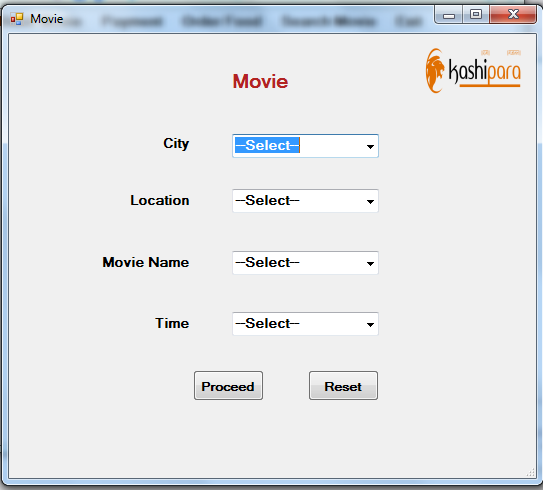Click the City label

click(176, 144)
